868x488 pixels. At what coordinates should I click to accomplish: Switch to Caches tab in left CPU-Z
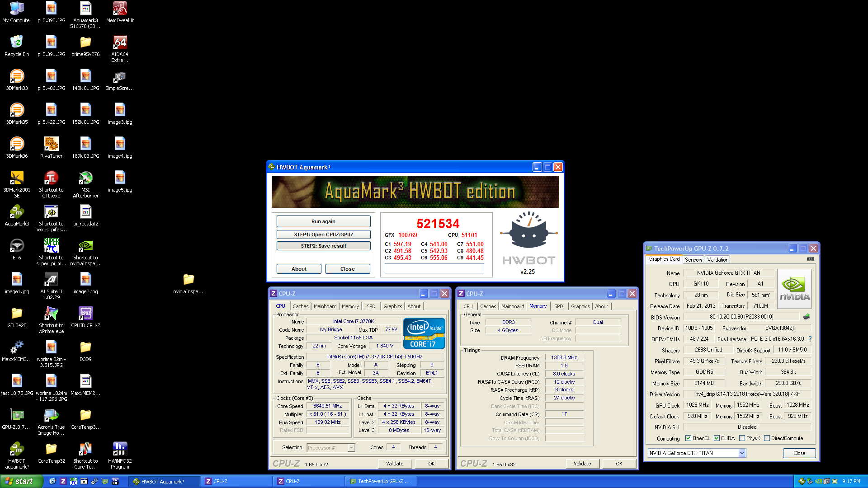click(x=300, y=306)
